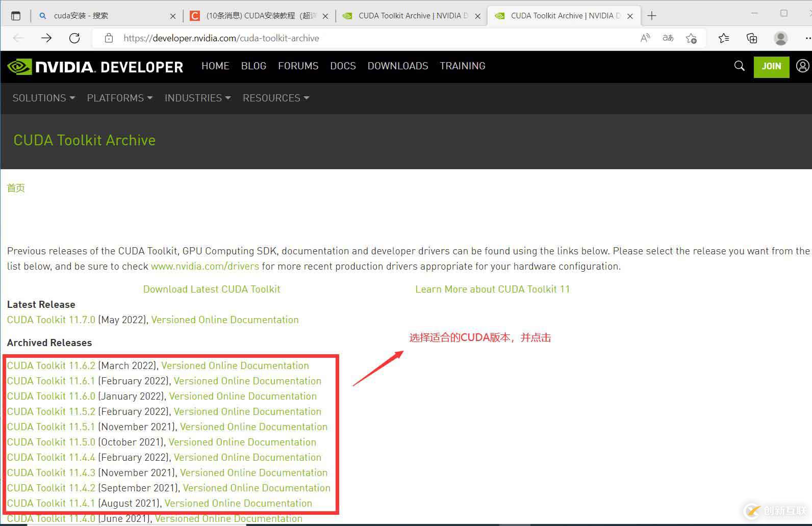
Task: Expand PLATFORMS dropdown
Action: point(119,98)
